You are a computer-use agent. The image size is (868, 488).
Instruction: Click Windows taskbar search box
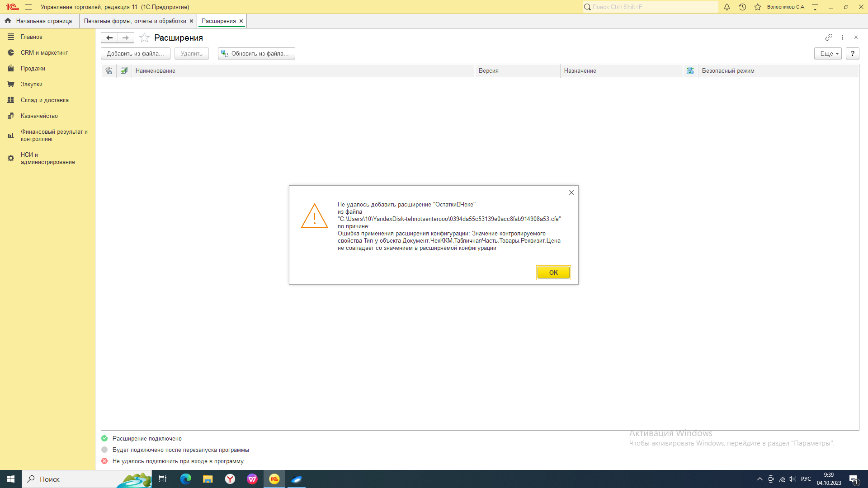pyautogui.click(x=87, y=479)
